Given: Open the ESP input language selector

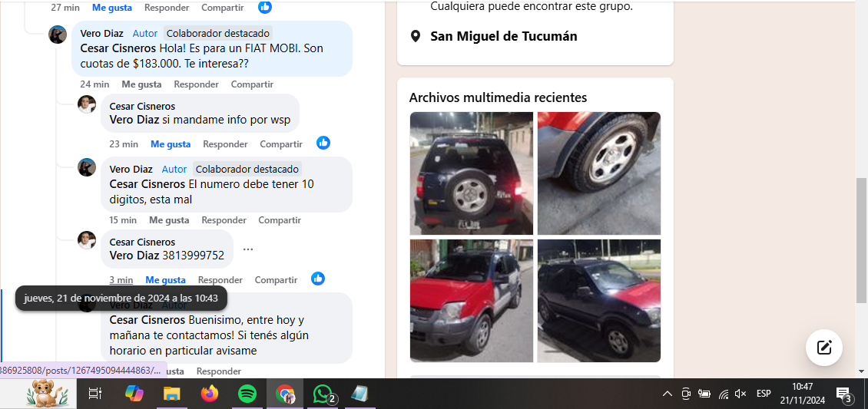Looking at the screenshot, I should (764, 394).
